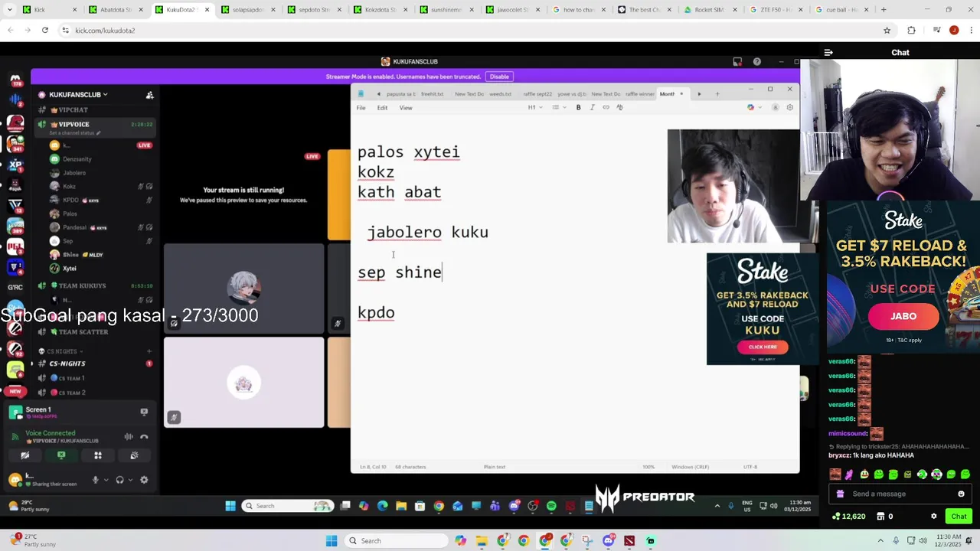This screenshot has height=551, width=980.
Task: Switch to weeds.txt Notepad tab
Action: (x=500, y=94)
